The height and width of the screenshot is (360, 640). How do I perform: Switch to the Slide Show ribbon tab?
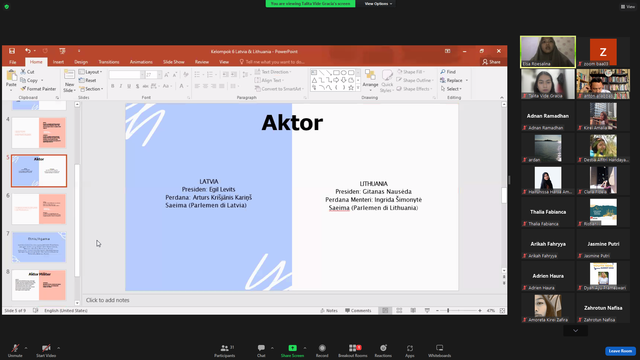[173, 62]
